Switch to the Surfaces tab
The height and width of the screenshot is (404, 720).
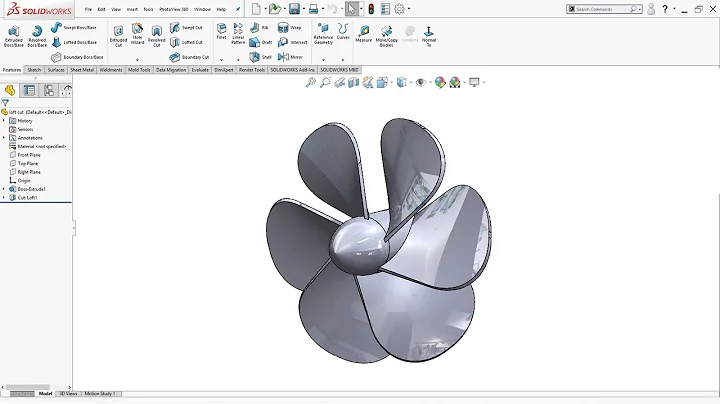[56, 70]
